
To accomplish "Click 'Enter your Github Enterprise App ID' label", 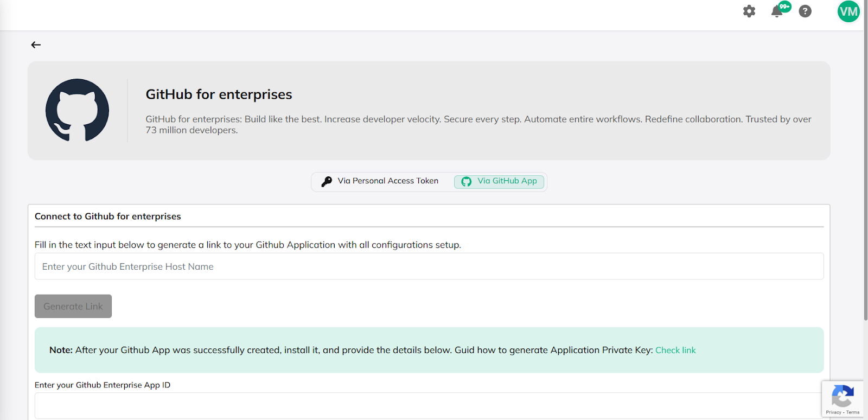I will (103, 385).
